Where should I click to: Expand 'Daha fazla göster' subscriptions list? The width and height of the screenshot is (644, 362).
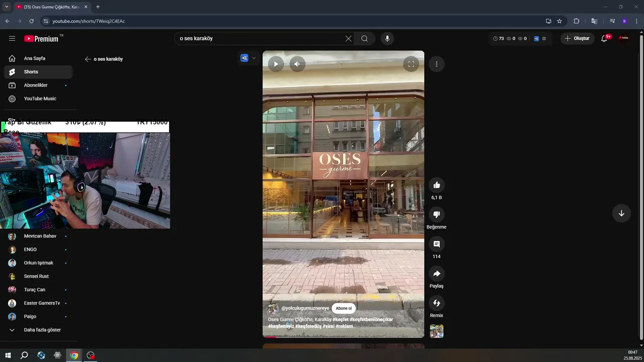click(38, 330)
